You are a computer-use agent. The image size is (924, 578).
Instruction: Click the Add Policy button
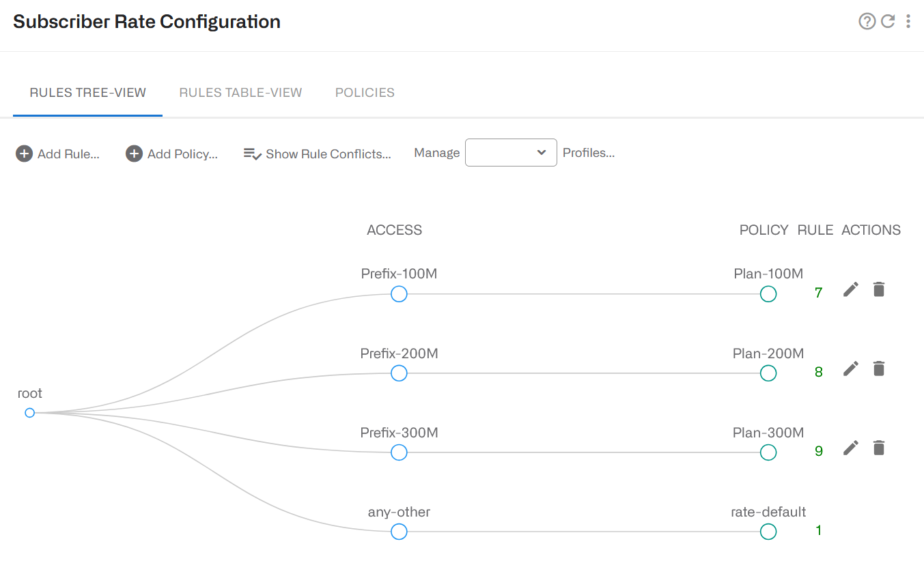(172, 154)
